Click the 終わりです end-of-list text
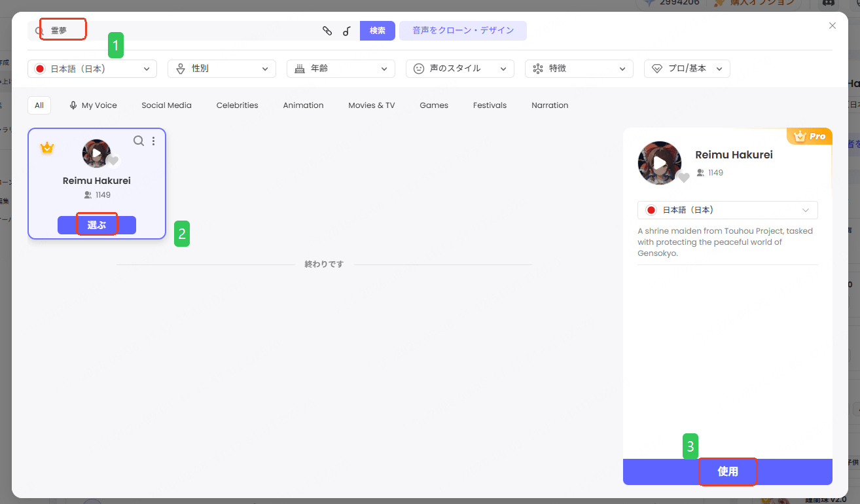The height and width of the screenshot is (504, 860). (324, 264)
